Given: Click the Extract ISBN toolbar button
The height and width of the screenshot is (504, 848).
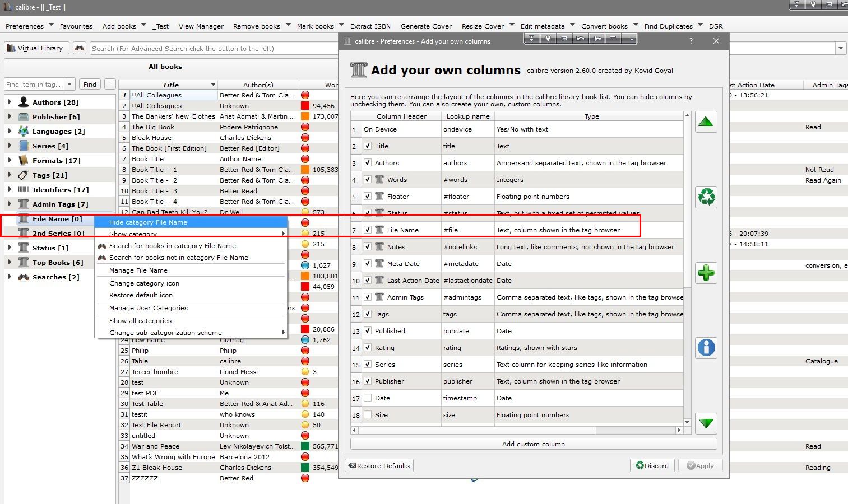Looking at the screenshot, I should pyautogui.click(x=370, y=26).
